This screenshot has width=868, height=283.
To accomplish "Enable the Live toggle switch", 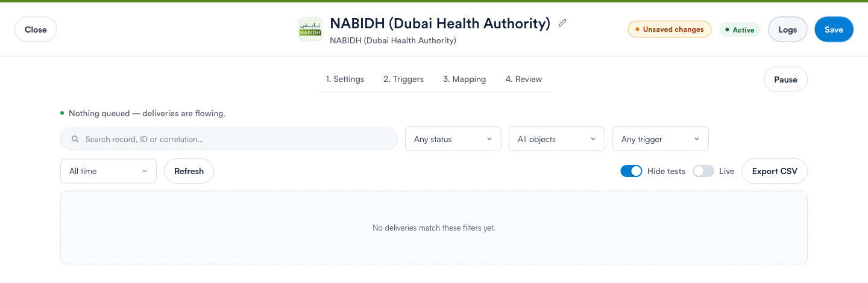I will click(x=703, y=171).
